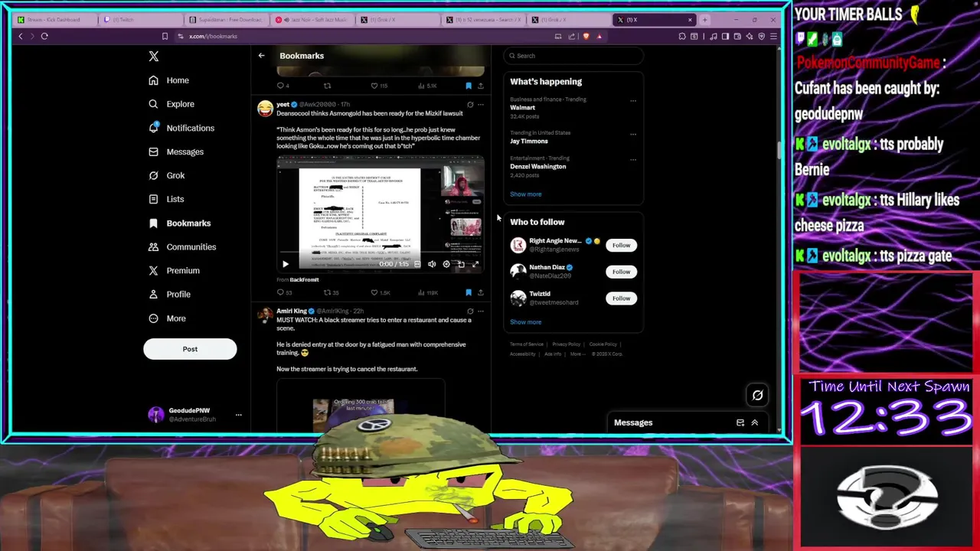
Task: Like yeet's post with 1.5K likes
Action: coord(380,292)
